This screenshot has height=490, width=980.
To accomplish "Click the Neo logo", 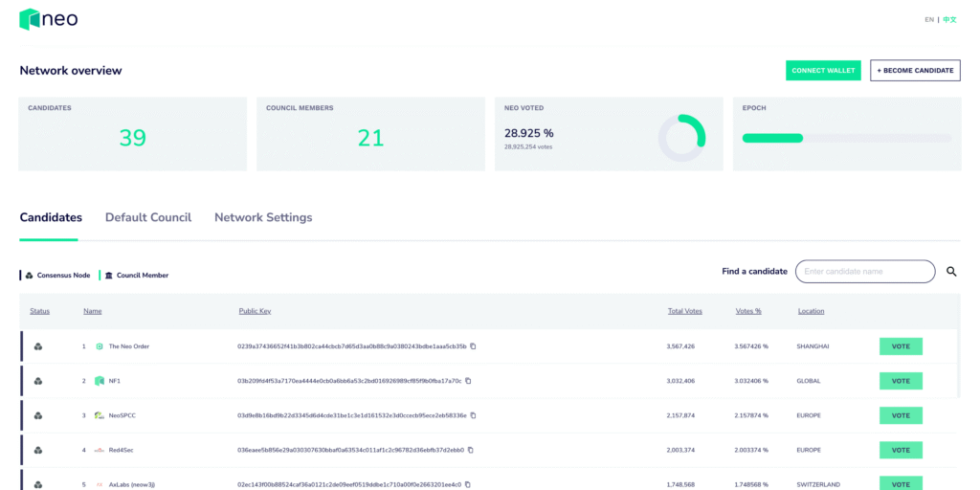I will 49,19.
